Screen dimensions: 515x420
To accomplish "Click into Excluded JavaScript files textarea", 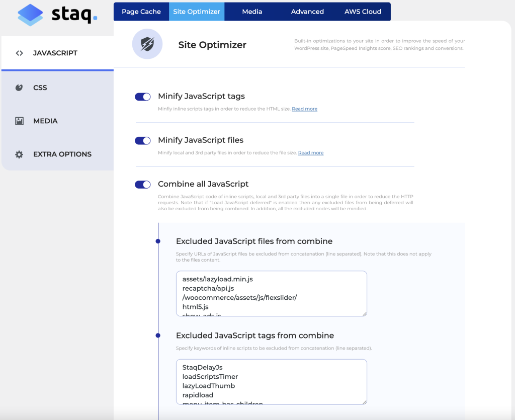I will tap(271, 294).
